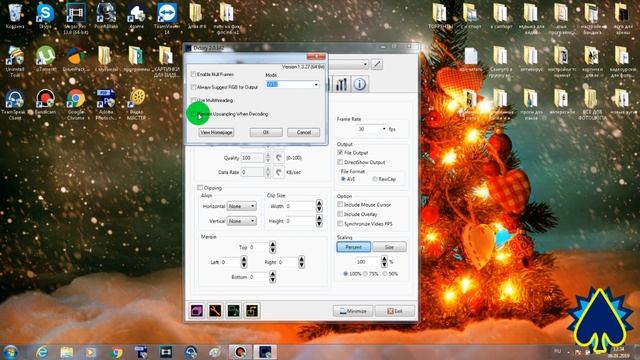The height and width of the screenshot is (360, 640).
Task: Click the green icon in Dxtory's bottom bar
Action: 234,311
